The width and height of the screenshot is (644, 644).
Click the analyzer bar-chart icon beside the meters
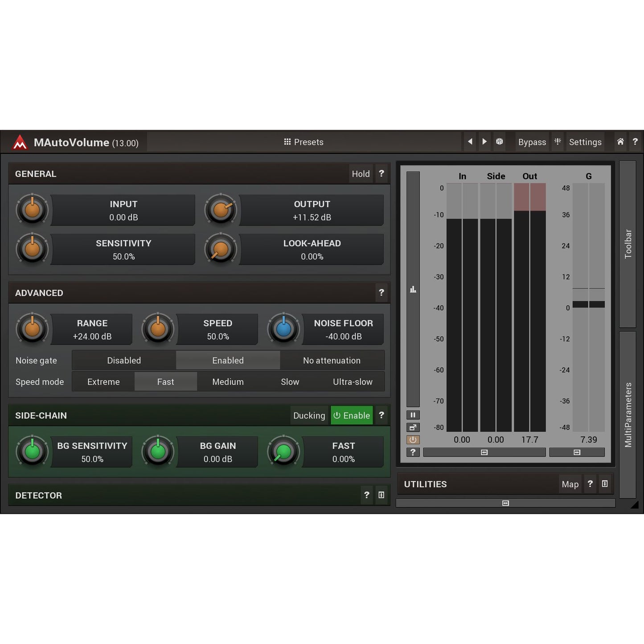click(x=413, y=289)
